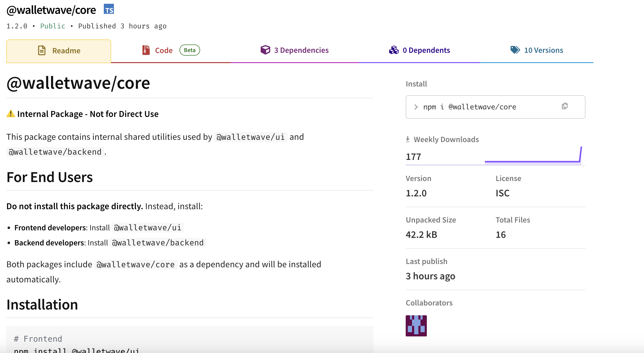Click the Readme document icon
The height and width of the screenshot is (353, 644).
tap(42, 51)
